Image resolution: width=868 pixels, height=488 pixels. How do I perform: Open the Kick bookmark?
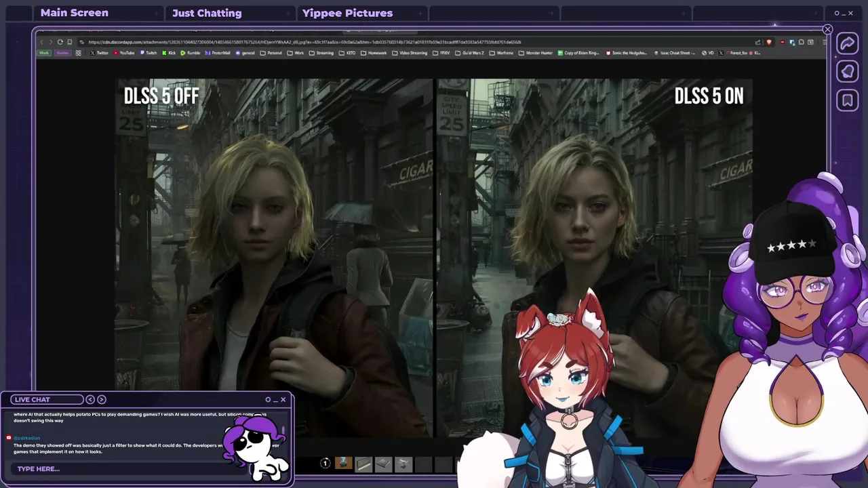(169, 53)
